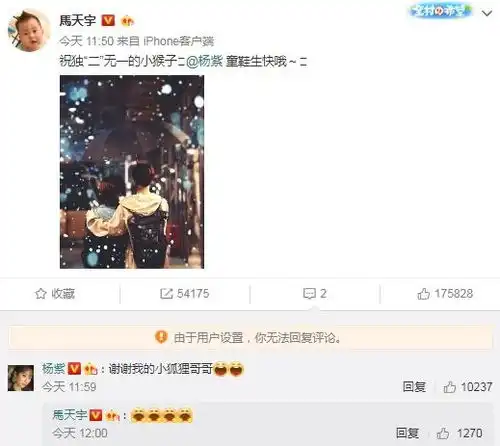Open 杨紫's profile name link in comment
Viewport: 500px width, 446px height.
pos(53,369)
